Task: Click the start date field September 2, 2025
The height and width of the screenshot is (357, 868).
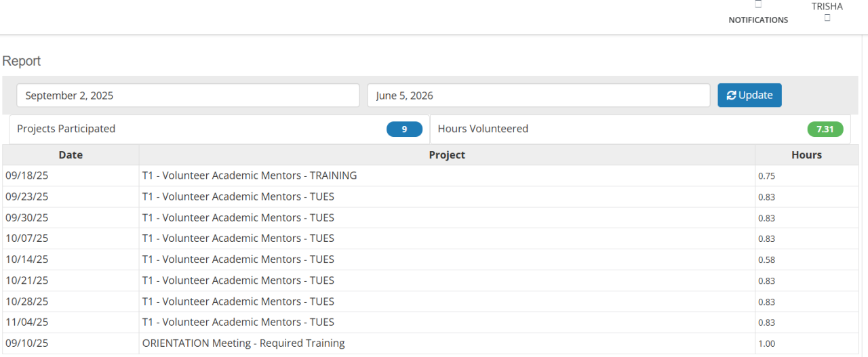Action: pyautogui.click(x=188, y=96)
